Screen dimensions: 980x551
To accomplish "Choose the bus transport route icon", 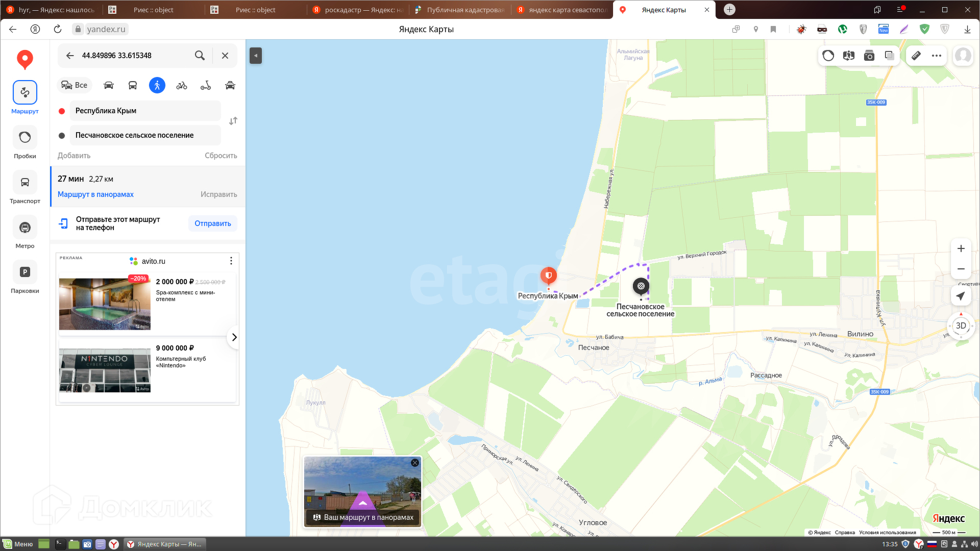I will [x=133, y=85].
